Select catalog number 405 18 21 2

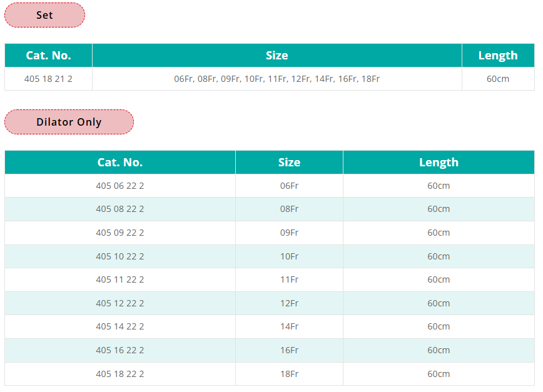[x=48, y=79]
